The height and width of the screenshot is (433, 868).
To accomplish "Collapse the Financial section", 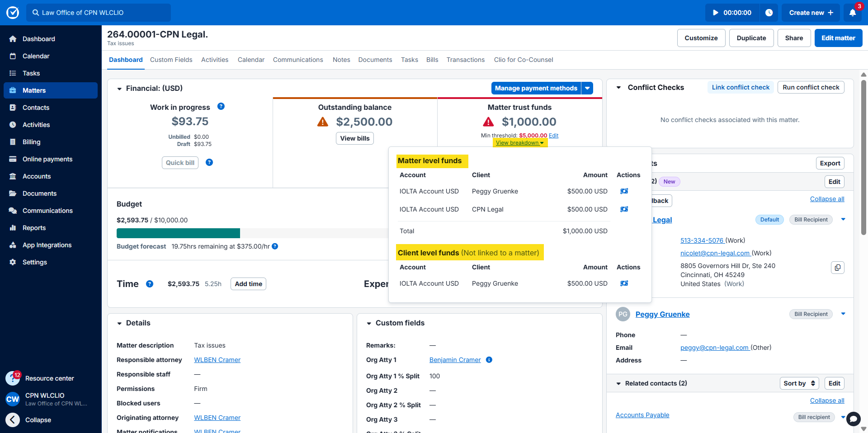I will point(119,89).
